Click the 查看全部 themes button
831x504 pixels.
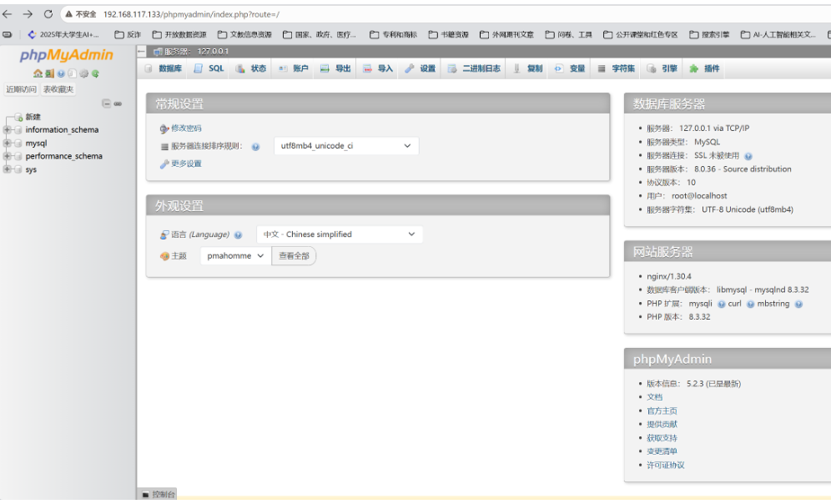click(295, 256)
